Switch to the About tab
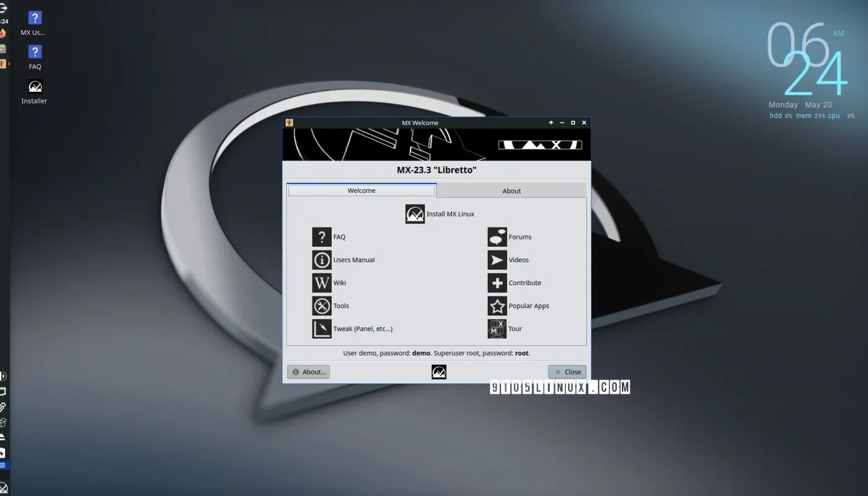 click(x=511, y=191)
